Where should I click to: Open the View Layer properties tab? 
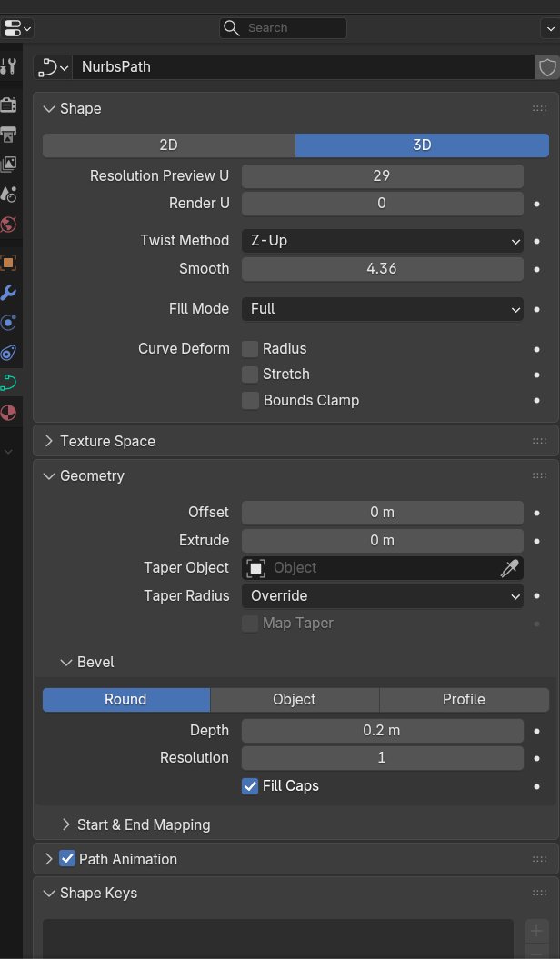(8, 164)
